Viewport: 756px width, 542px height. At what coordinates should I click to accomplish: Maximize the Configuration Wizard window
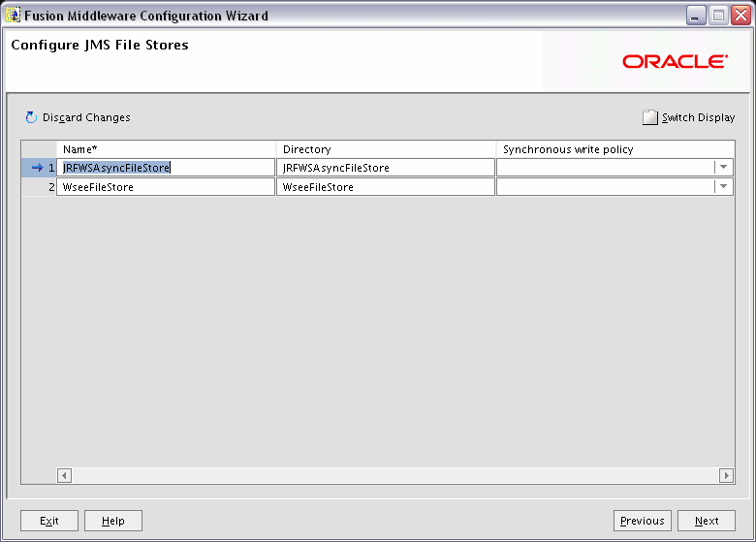718,16
